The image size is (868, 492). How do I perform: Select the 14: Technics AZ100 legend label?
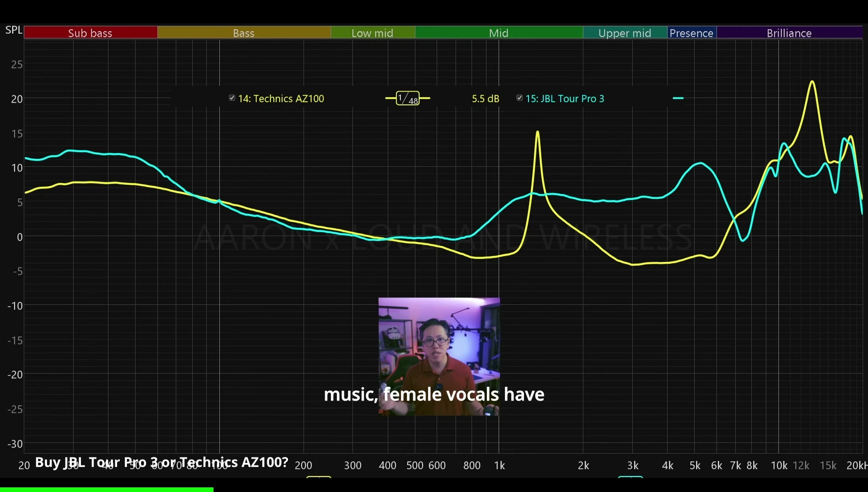point(281,99)
